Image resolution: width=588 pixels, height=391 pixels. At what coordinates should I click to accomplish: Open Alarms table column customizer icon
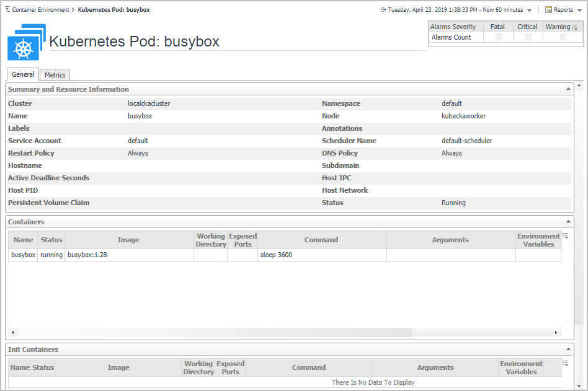click(575, 27)
